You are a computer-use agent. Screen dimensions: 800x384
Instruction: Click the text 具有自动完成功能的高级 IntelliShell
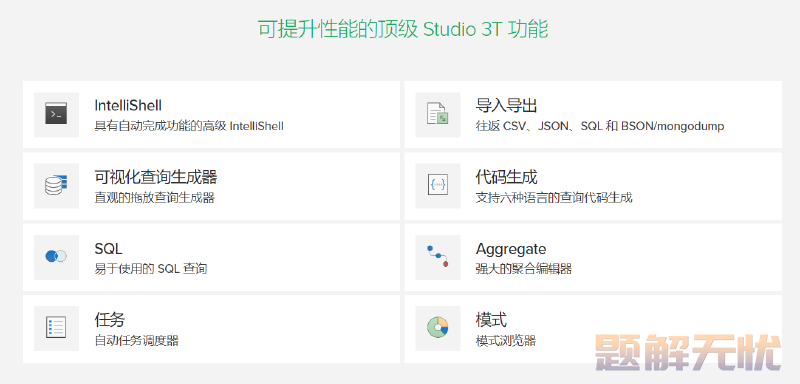[189, 125]
